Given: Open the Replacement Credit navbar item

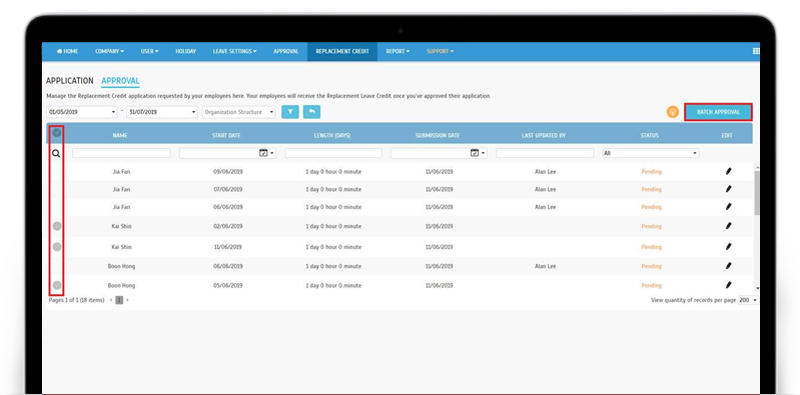Looking at the screenshot, I should (x=342, y=52).
